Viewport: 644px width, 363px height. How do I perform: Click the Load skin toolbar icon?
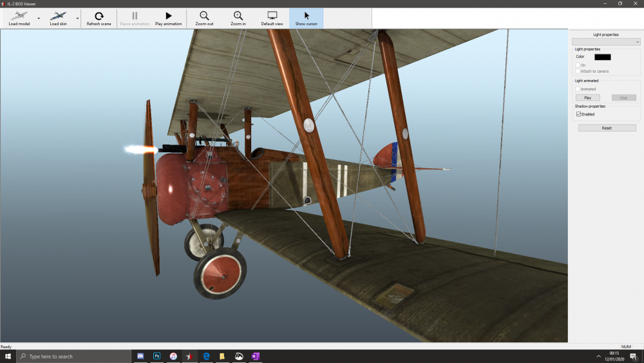point(59,16)
